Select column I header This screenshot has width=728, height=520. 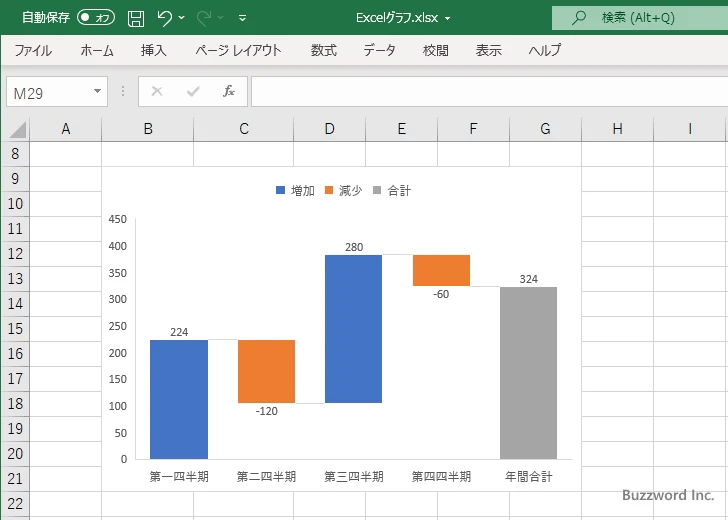click(690, 129)
